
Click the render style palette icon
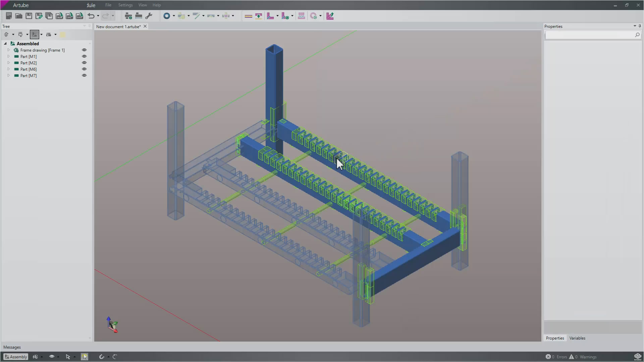35,357
